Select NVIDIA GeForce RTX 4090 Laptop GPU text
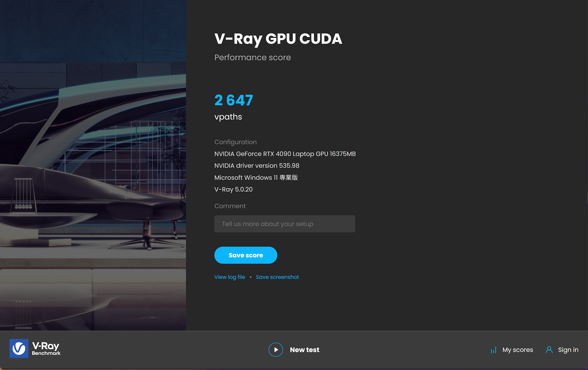Viewport: 588px width, 370px height. click(x=285, y=154)
